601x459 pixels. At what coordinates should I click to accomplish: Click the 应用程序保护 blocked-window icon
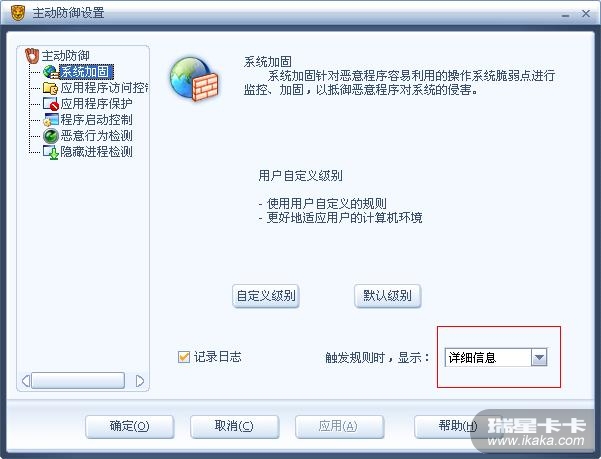pyautogui.click(x=51, y=104)
